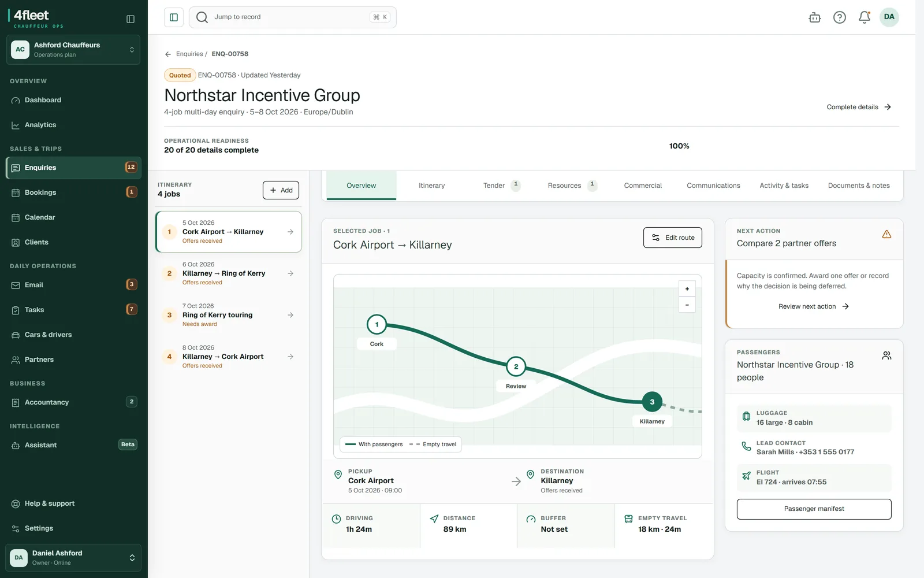Viewport: 924px width, 578px height.
Task: Click map waypoint 2, labelled Review
Action: pyautogui.click(x=516, y=366)
